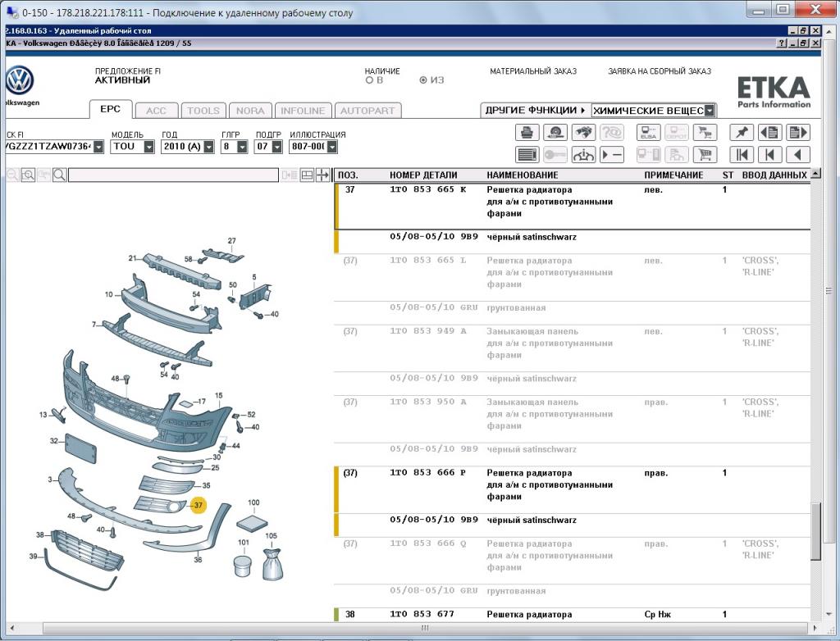Screen dimensions: 840x641
Task: Click the double shopping cart icon
Action: click(705, 132)
